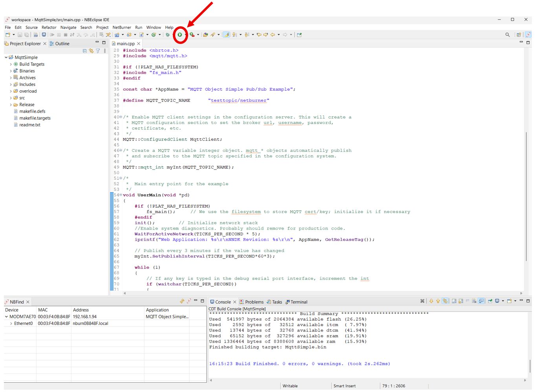The image size is (535, 392).
Task: Open makefile.targets in Project Explorer
Action: click(35, 118)
